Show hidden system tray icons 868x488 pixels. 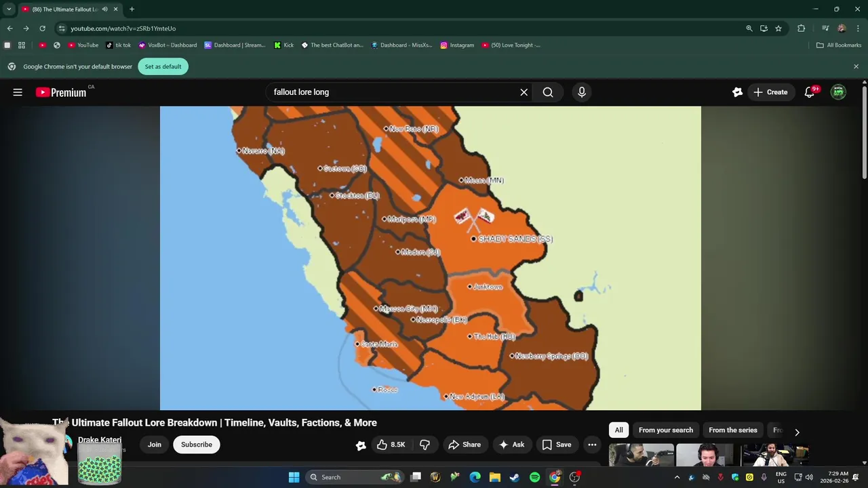tap(677, 477)
